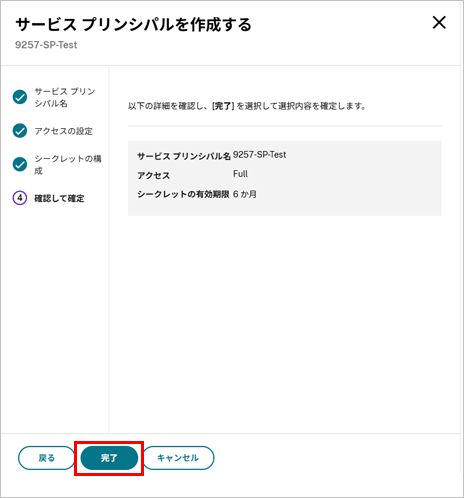Viewport: 464px width, 498px height.
Task: Click the Full access value
Action: tap(240, 174)
